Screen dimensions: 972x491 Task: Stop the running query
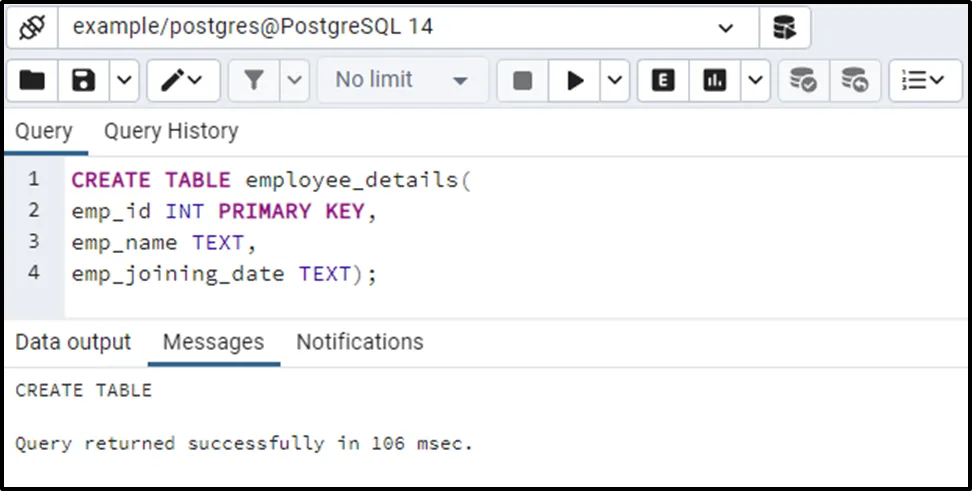click(x=522, y=80)
